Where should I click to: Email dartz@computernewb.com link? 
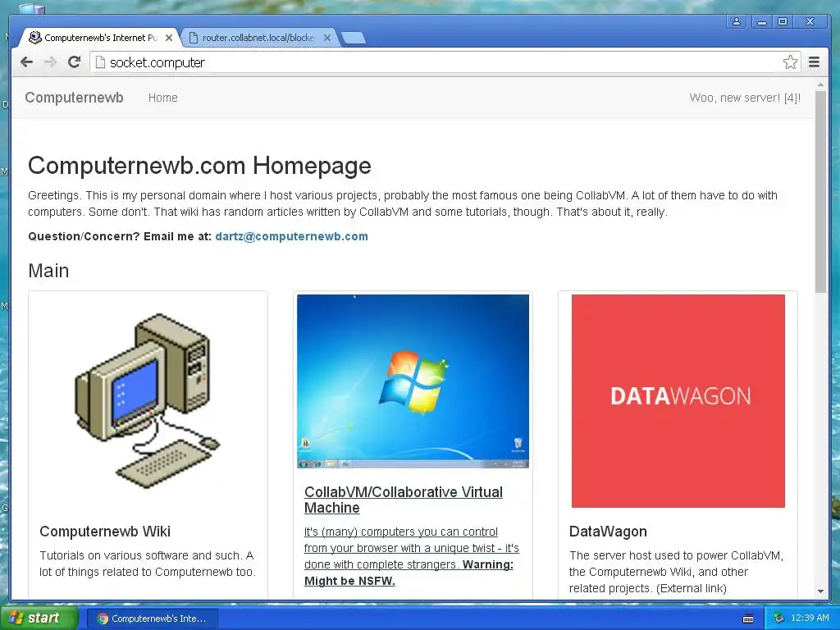[291, 236]
